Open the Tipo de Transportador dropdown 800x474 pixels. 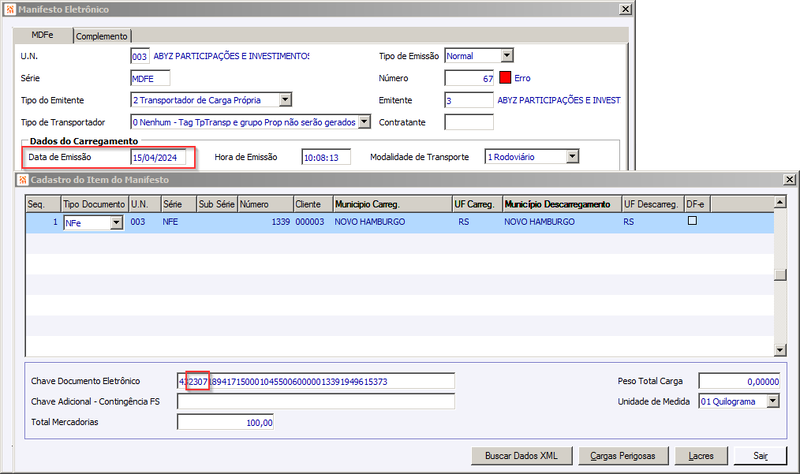coord(364,122)
